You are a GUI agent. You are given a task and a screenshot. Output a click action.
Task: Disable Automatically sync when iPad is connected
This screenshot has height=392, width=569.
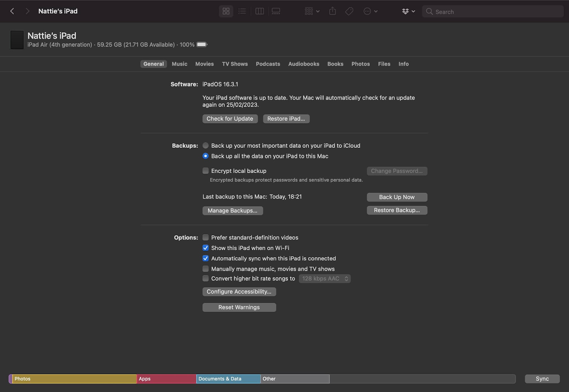click(206, 258)
